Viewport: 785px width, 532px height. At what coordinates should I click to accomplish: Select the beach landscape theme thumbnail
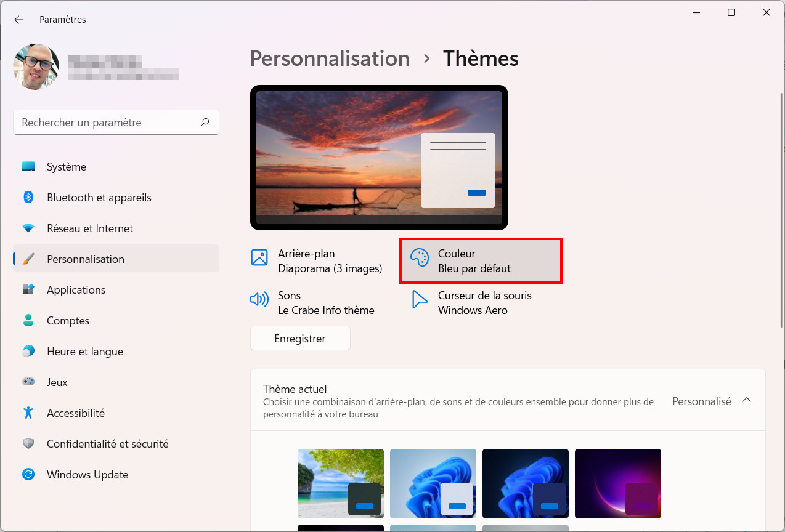click(x=341, y=483)
